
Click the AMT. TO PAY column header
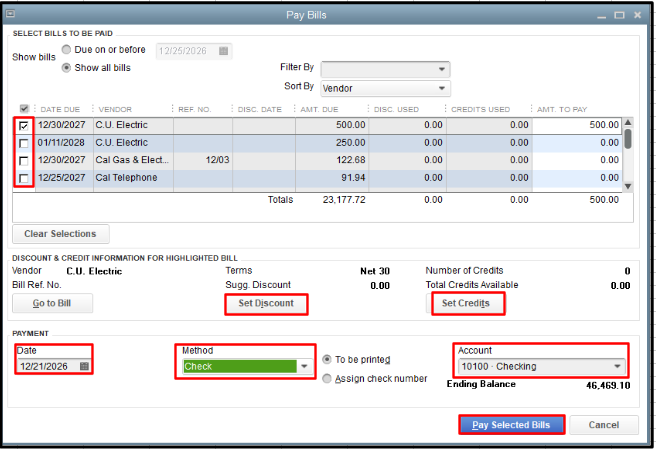[562, 110]
